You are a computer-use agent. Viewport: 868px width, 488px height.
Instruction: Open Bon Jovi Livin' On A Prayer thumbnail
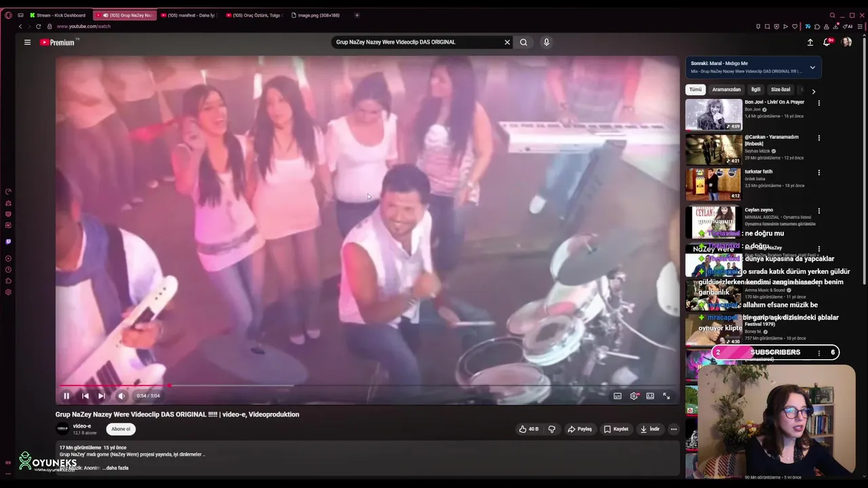point(713,115)
